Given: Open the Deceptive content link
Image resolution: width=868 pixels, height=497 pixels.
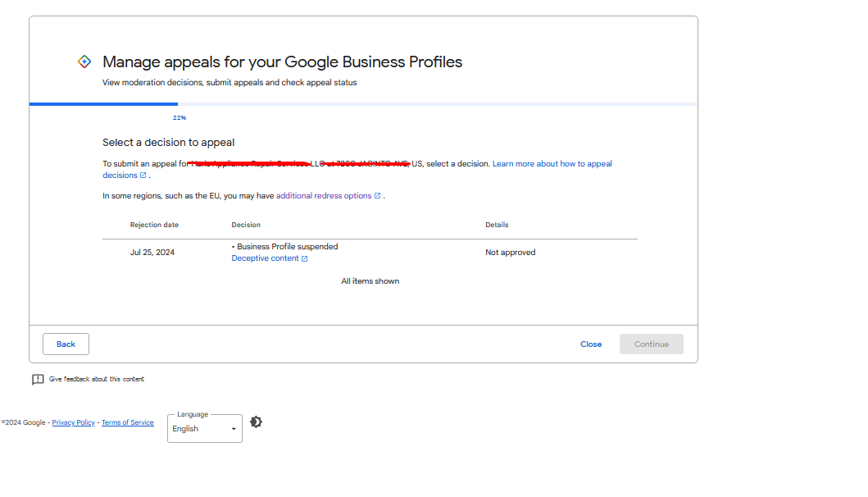Looking at the screenshot, I should pyautogui.click(x=266, y=258).
